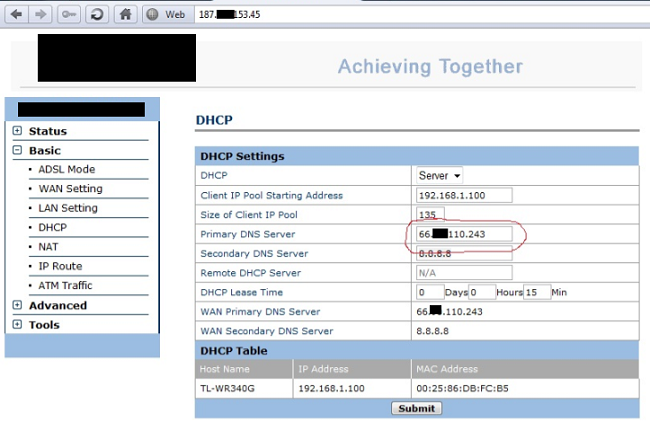650x421 pixels.
Task: Open the LAN Setting page
Action: [x=68, y=208]
